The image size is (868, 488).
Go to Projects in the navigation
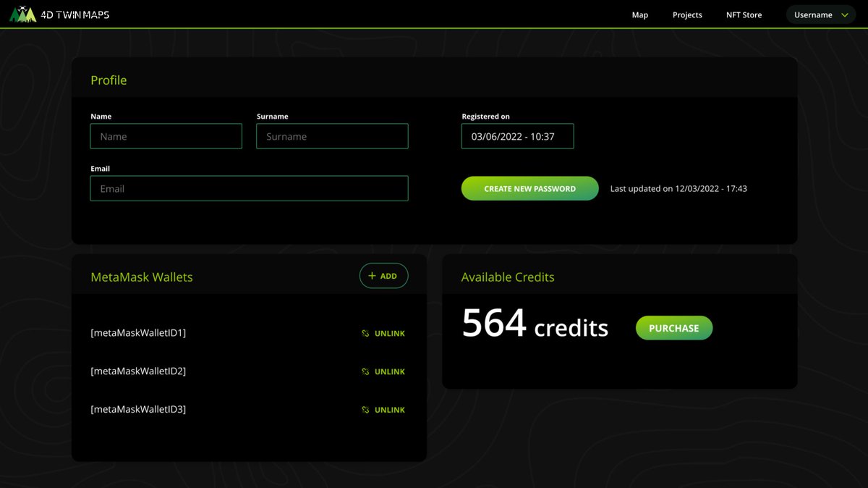click(687, 14)
